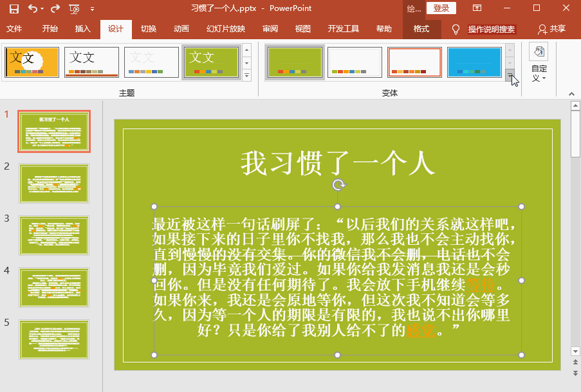Image resolution: width=581 pixels, height=392 pixels.
Task: Select slide 4 thumbnail
Action: click(54, 288)
